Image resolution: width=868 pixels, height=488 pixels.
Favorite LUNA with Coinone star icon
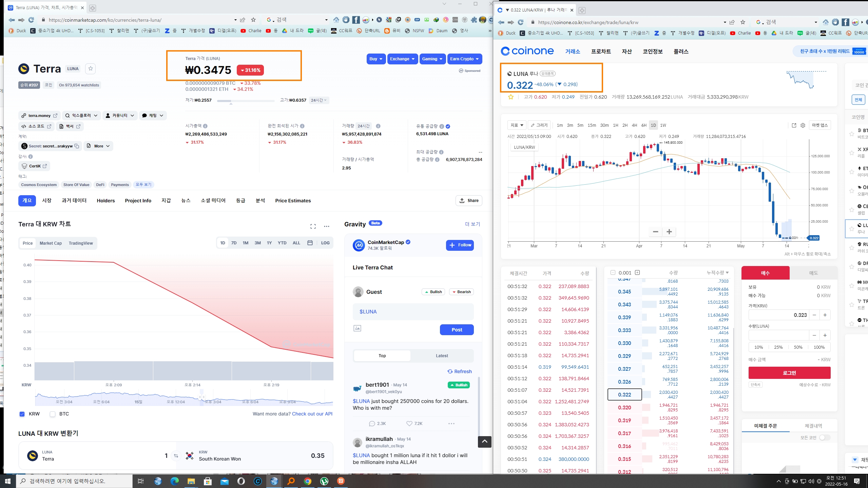click(510, 97)
